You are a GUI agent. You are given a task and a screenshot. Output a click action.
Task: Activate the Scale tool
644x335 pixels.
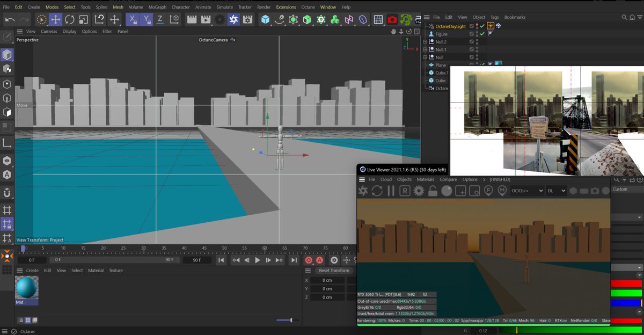[x=84, y=19]
